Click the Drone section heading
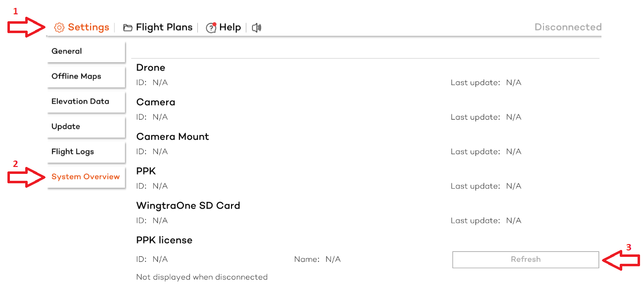644x288 pixels. pos(151,68)
